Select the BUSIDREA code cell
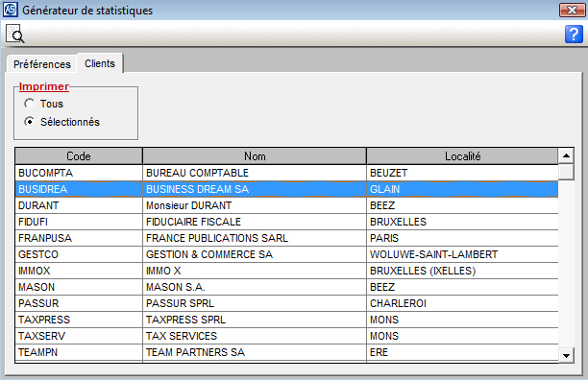Screen dimensions: 588x380 [x=79, y=189]
